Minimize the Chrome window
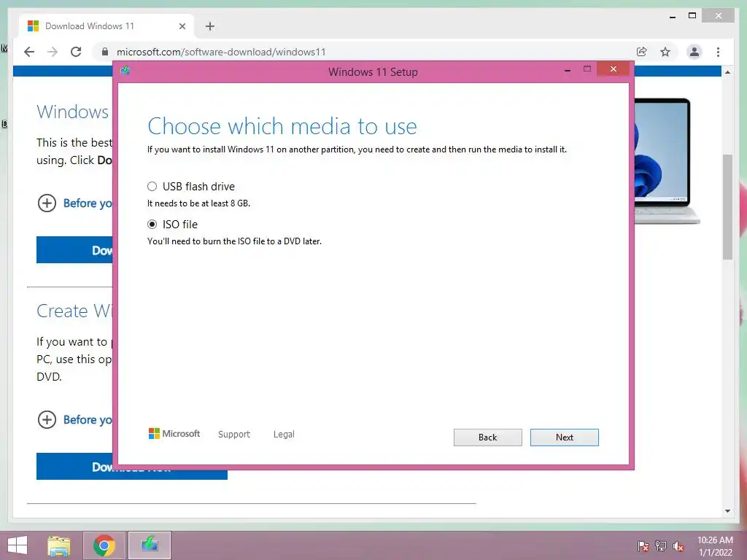The width and height of the screenshot is (747, 560). 672,17
